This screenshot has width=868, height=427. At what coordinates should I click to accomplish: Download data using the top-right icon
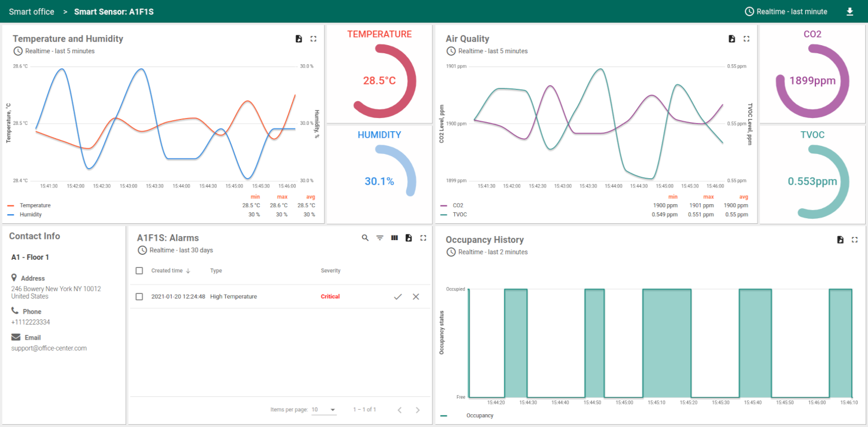click(x=849, y=11)
